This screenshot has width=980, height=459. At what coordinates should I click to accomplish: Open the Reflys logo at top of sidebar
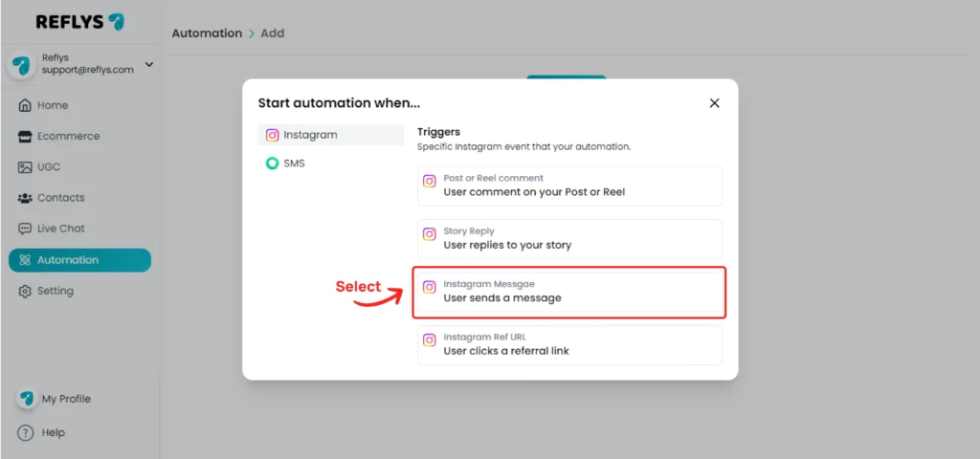(x=80, y=22)
